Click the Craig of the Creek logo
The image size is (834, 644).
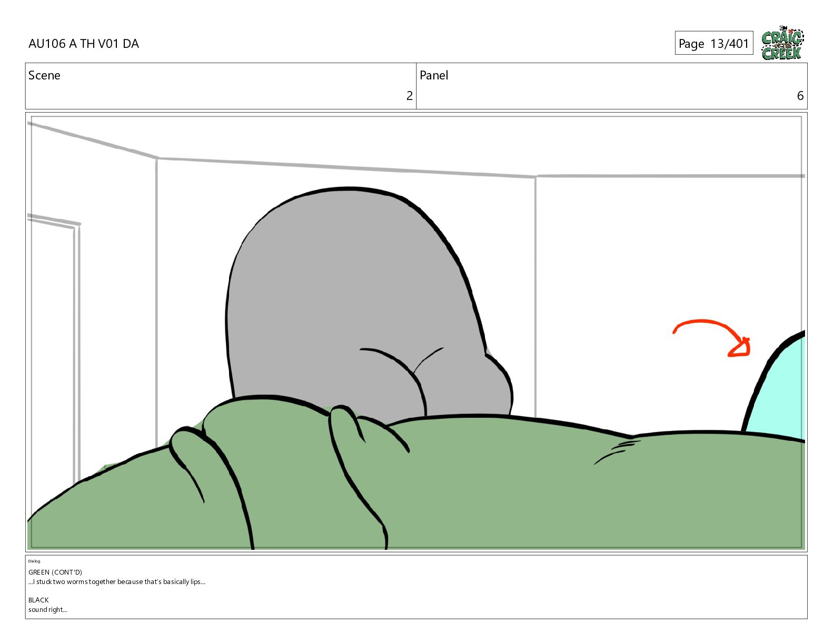[782, 43]
